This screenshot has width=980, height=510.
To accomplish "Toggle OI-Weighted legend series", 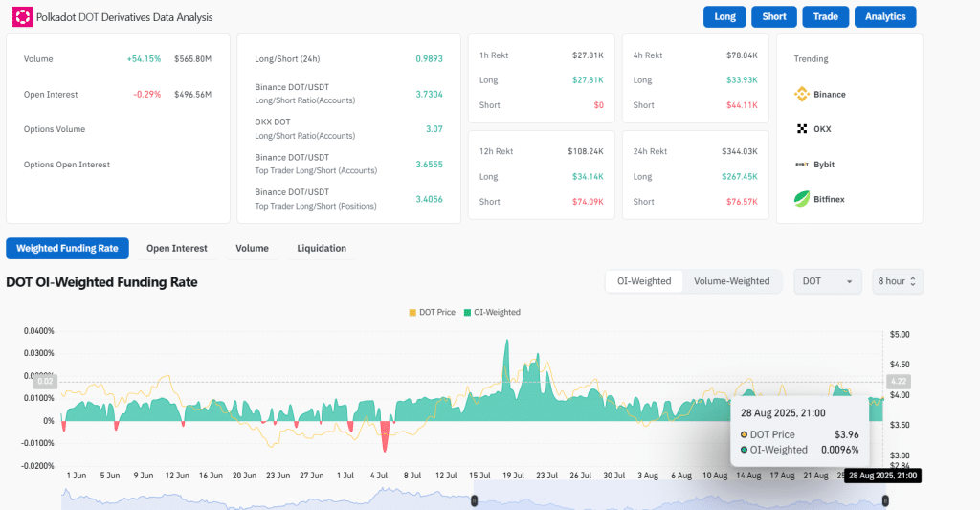I will pyautogui.click(x=492, y=312).
